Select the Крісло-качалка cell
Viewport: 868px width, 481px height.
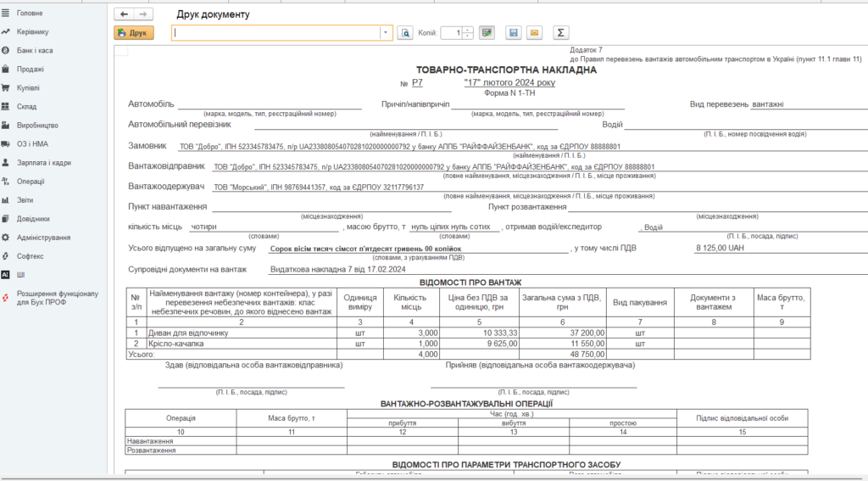tap(242, 344)
